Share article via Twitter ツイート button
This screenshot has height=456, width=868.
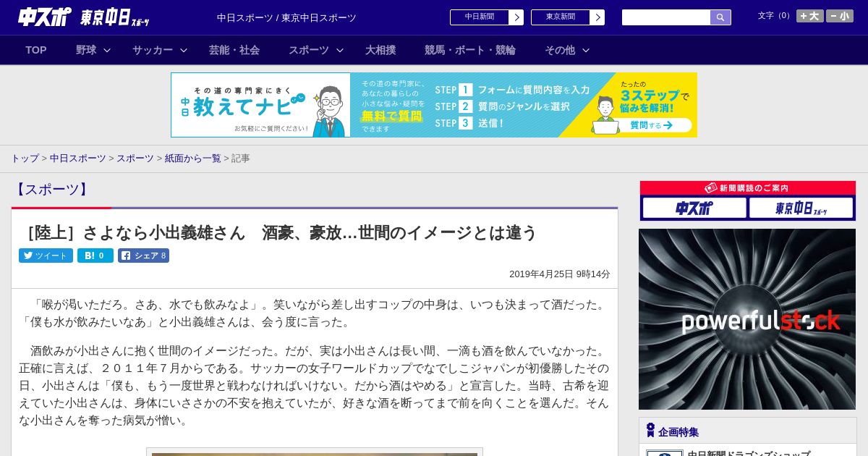[46, 256]
